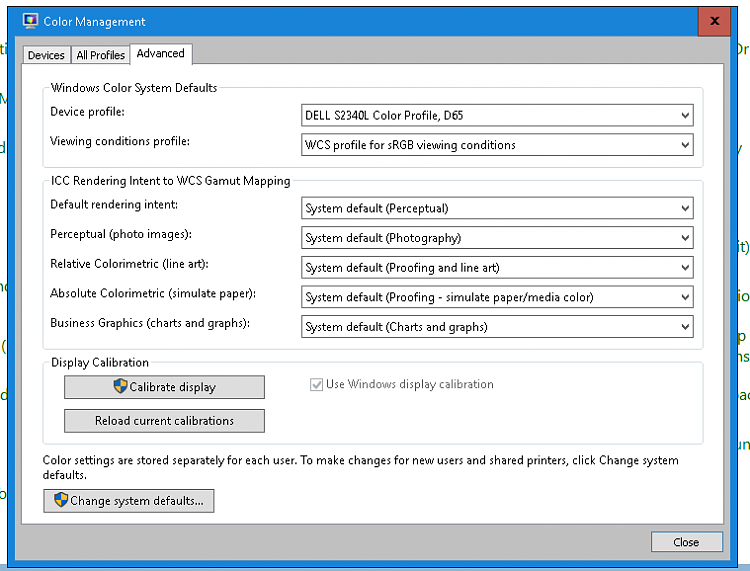
Task: Switch to the Devices tab
Action: pos(46,55)
